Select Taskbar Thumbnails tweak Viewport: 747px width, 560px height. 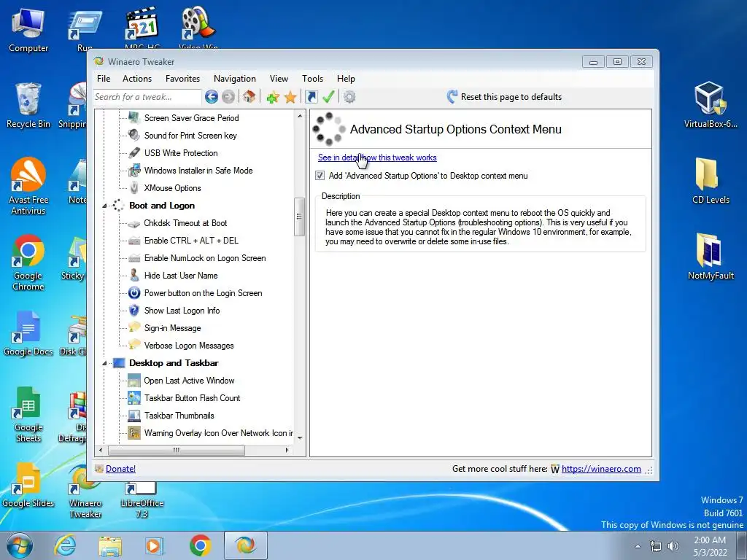point(179,416)
